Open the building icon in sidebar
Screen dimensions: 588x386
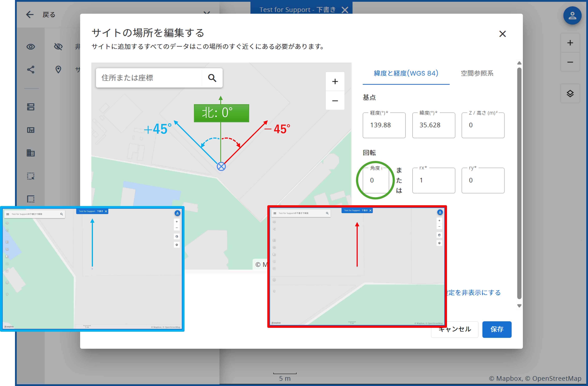click(x=31, y=153)
